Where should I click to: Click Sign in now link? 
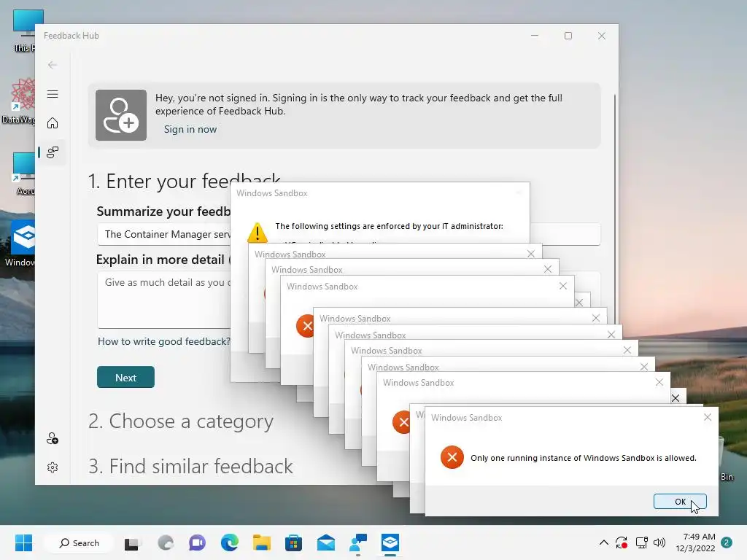(190, 130)
